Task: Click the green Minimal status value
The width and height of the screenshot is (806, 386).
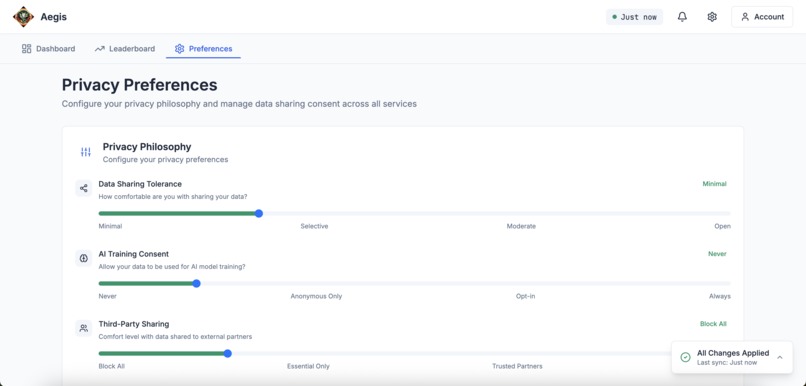Action: pyautogui.click(x=715, y=183)
